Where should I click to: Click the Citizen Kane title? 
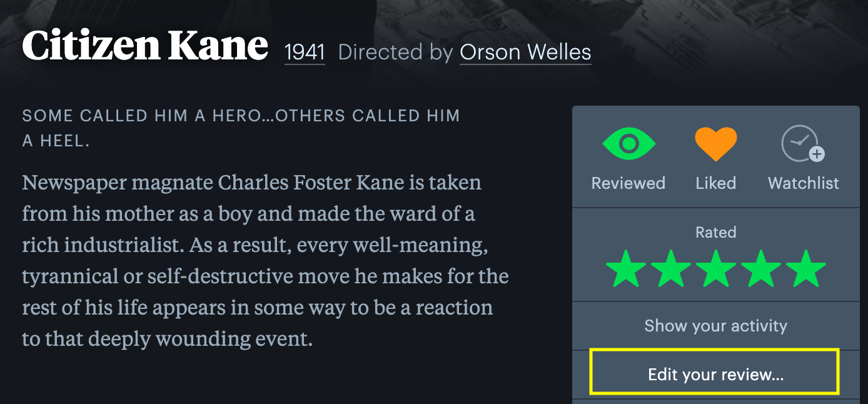tap(145, 46)
